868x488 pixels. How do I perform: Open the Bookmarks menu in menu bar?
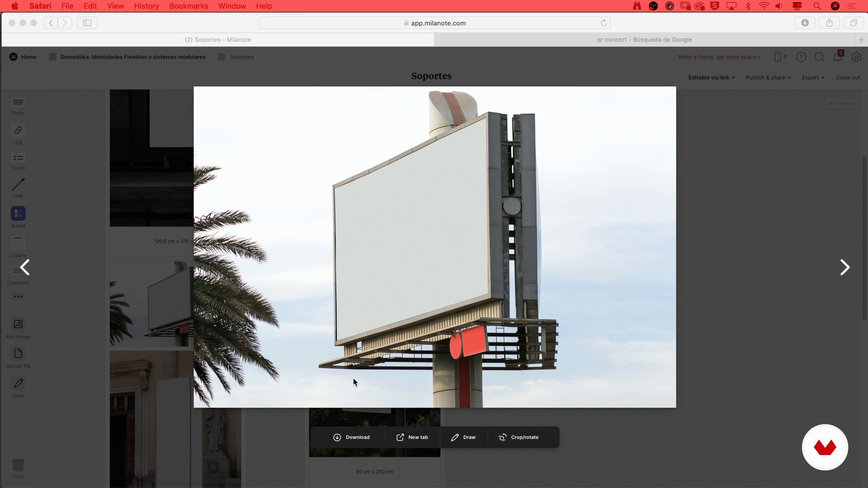pyautogui.click(x=188, y=6)
